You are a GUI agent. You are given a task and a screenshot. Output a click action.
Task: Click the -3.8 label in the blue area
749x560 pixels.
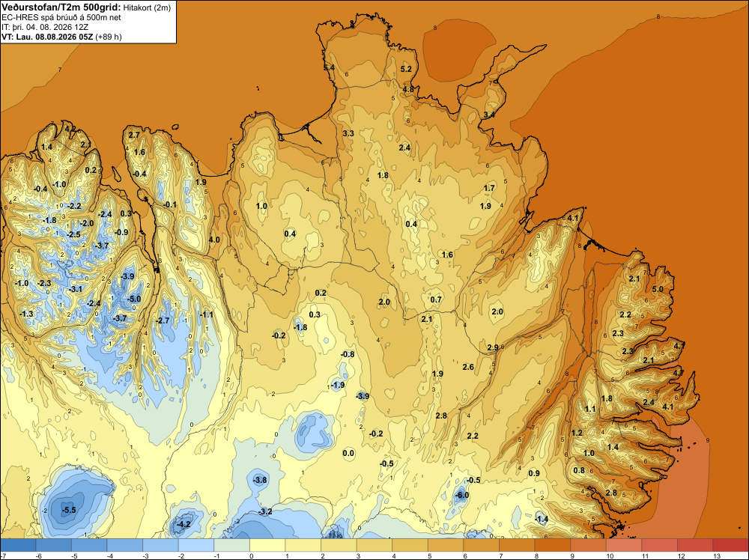[260, 480]
